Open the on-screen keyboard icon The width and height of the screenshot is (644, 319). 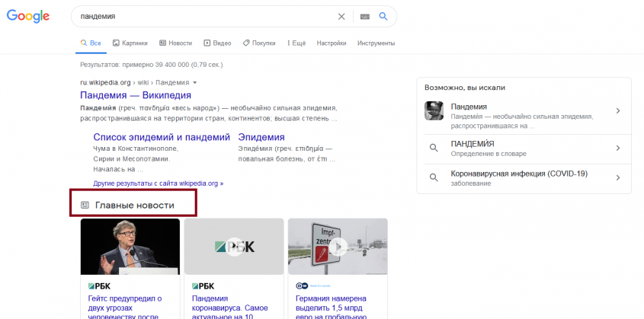[364, 16]
